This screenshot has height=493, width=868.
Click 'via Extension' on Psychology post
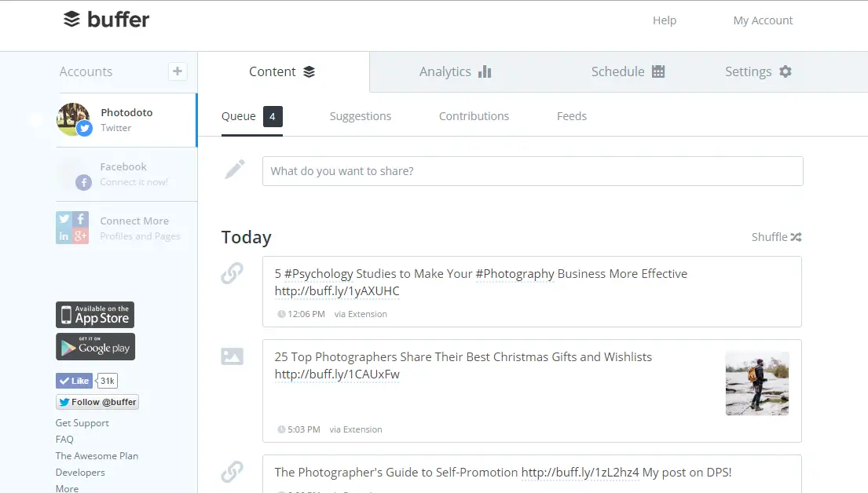pyautogui.click(x=361, y=314)
